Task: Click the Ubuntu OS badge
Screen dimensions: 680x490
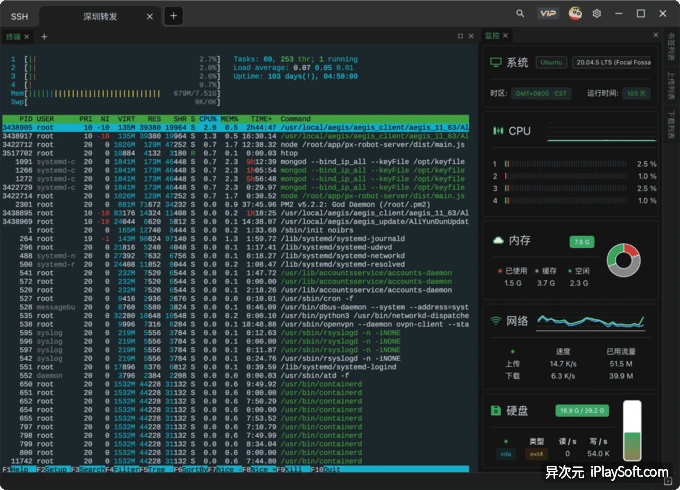Action: point(551,62)
